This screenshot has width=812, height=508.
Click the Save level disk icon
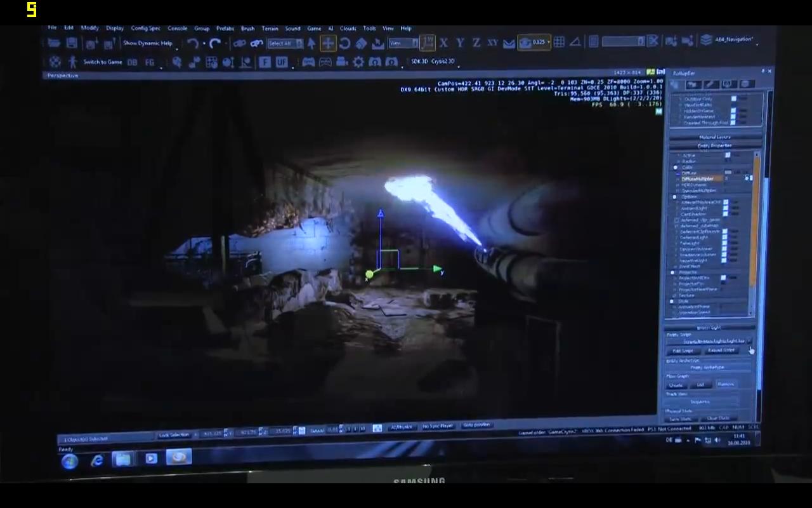pos(72,43)
